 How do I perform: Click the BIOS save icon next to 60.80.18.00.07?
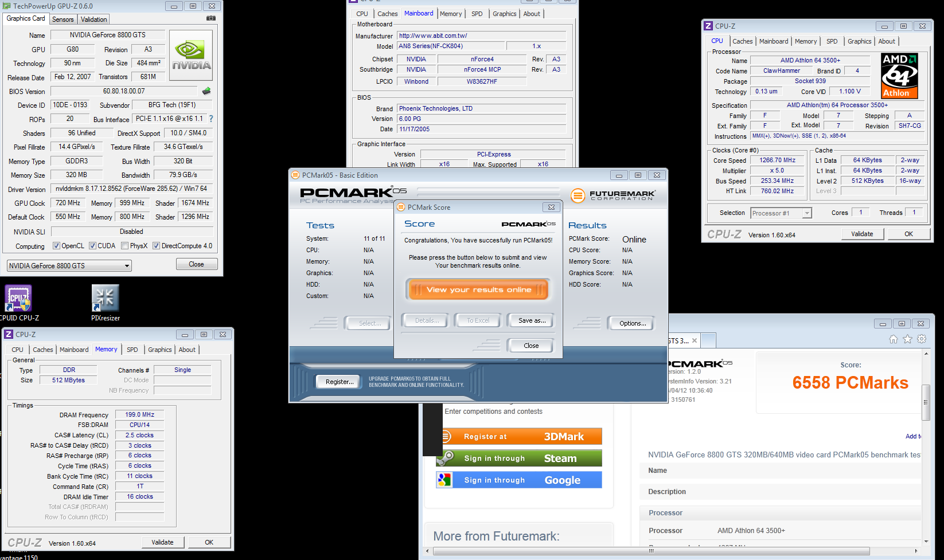[x=206, y=91]
